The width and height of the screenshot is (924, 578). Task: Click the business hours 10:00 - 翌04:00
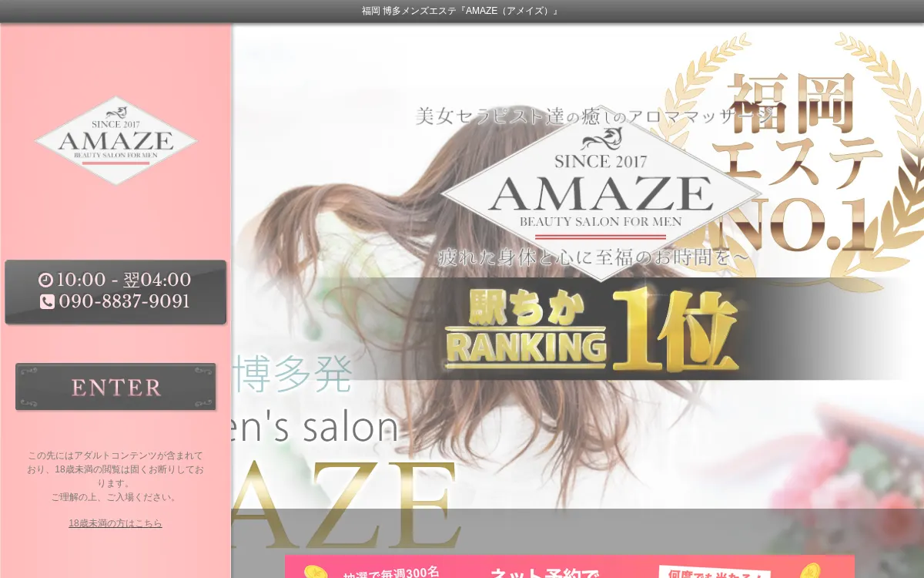pyautogui.click(x=123, y=280)
